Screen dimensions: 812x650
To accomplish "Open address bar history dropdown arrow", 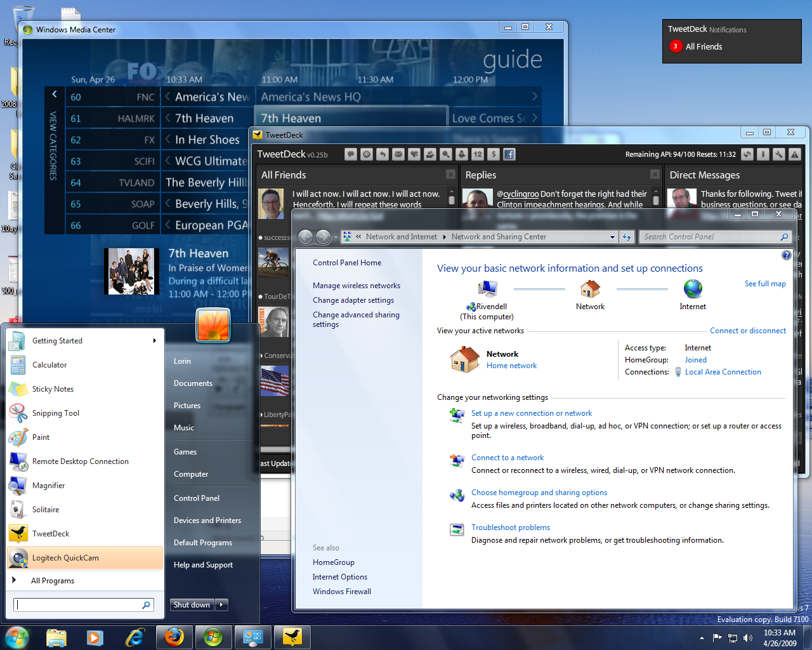I will coord(612,237).
